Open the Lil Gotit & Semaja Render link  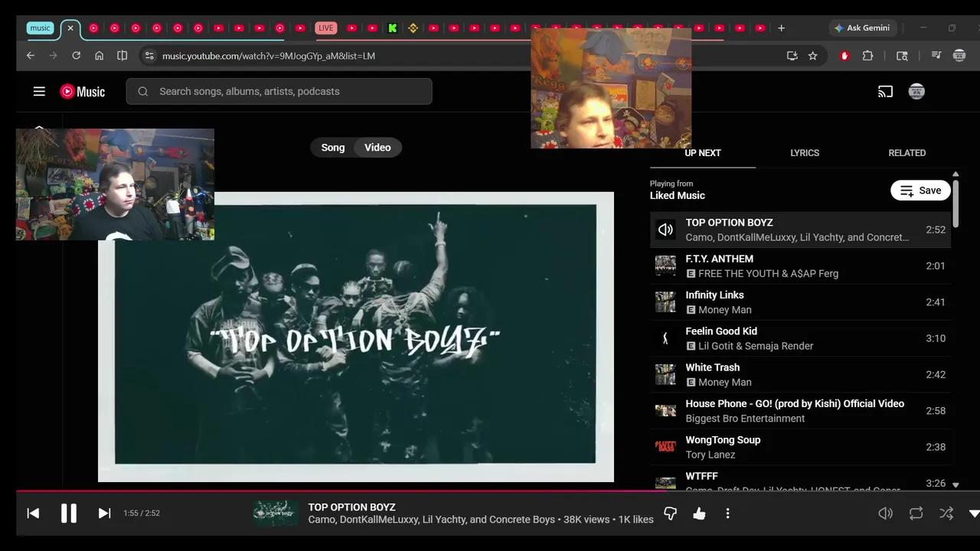(x=756, y=346)
